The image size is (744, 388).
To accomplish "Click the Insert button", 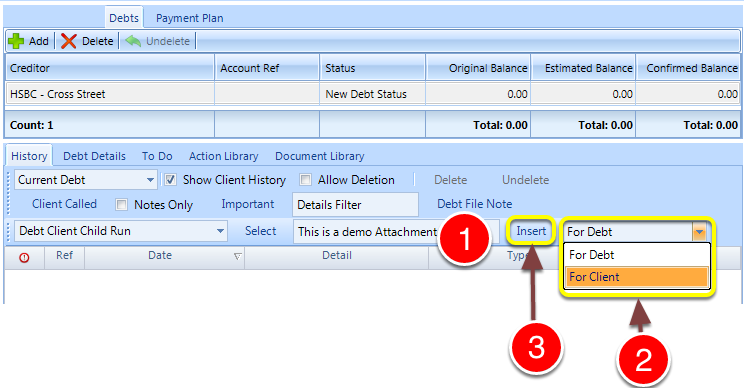I will click(531, 231).
